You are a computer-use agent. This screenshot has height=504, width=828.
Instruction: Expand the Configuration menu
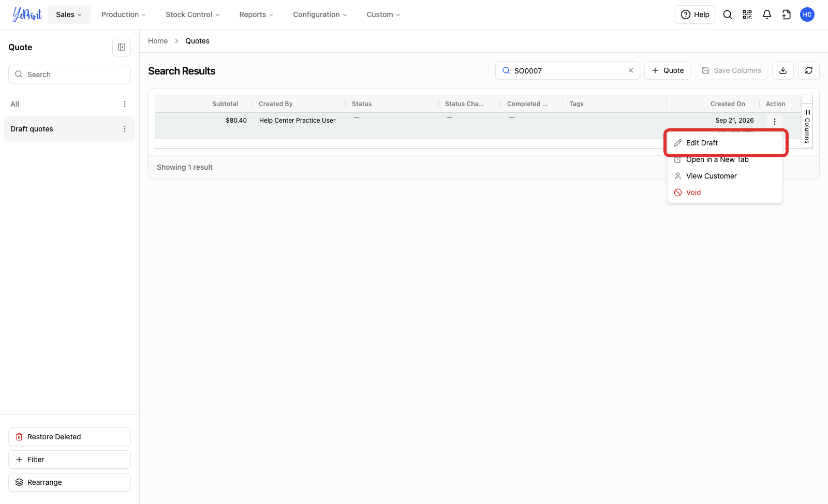pos(320,14)
